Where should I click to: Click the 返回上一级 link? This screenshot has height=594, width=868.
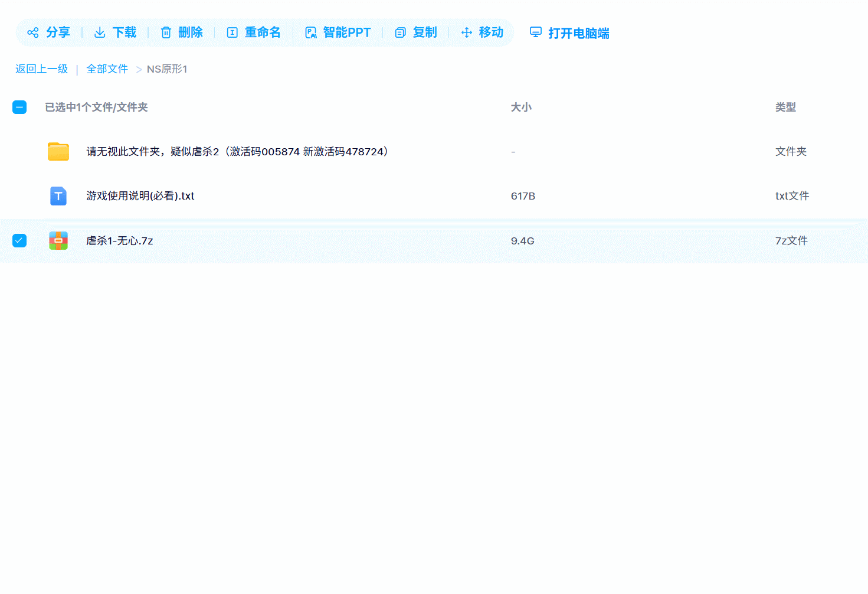click(41, 69)
